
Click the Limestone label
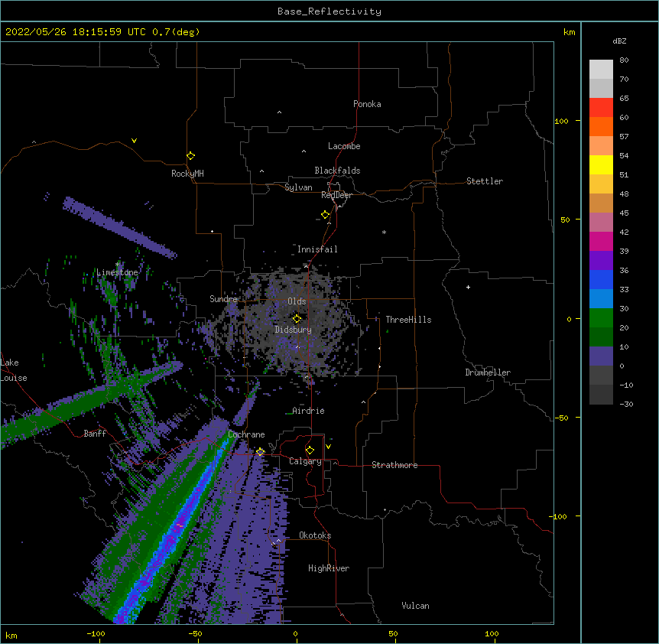117,272
